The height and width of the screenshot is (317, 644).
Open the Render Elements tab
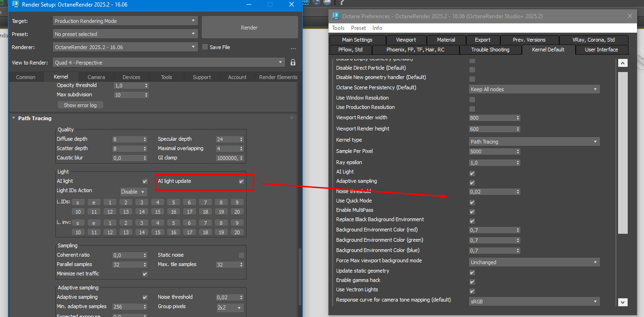tap(278, 77)
